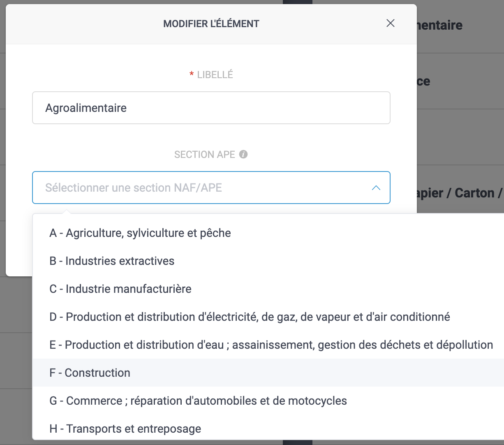This screenshot has width=504, height=445.
Task: Select the Agroalimentaire value to edit it
Action: pos(86,108)
